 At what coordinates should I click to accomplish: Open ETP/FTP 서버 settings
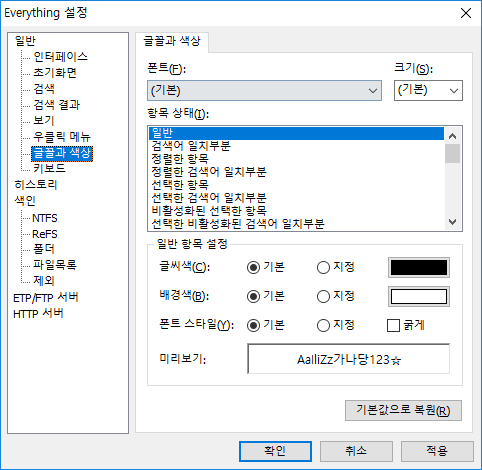click(x=46, y=297)
